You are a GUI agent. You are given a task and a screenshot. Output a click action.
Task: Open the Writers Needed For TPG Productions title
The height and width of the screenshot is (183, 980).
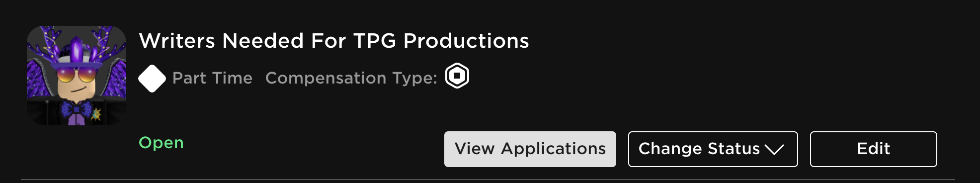334,41
